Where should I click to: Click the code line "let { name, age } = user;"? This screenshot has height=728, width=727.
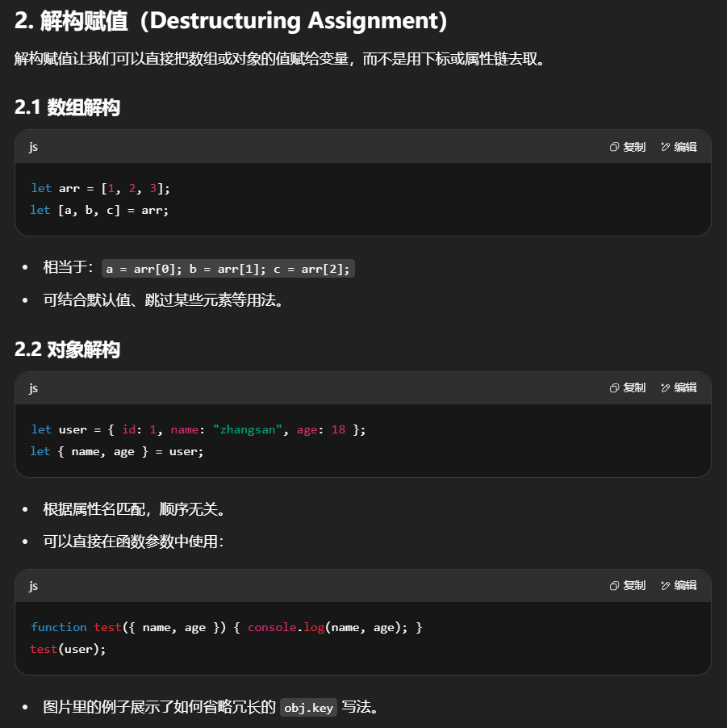117,451
